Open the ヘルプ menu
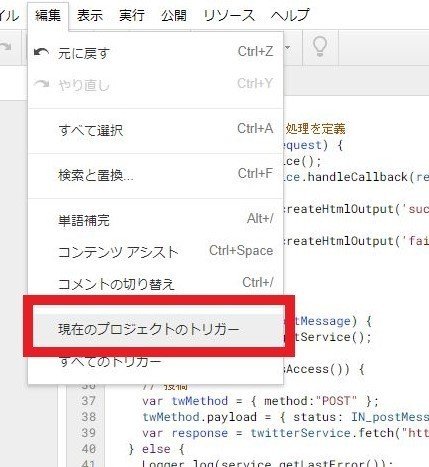The image size is (429, 467). point(290,15)
